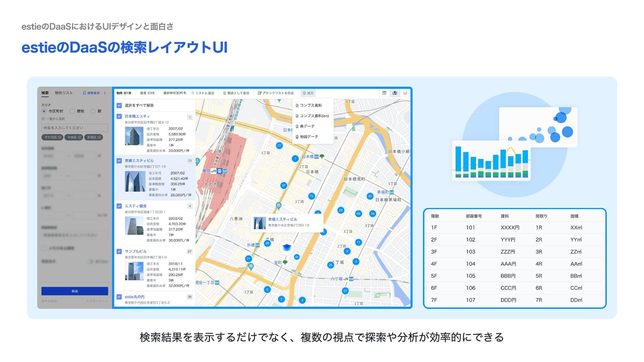Viewport: 644px width, 362px height.
Task: Remove the 千代田区 area chip
Action: tap(60, 137)
